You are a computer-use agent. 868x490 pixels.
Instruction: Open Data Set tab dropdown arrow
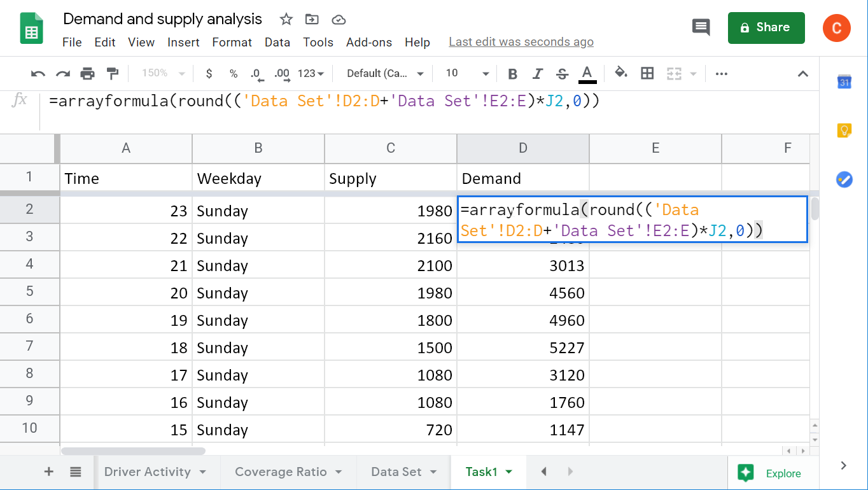tap(433, 472)
